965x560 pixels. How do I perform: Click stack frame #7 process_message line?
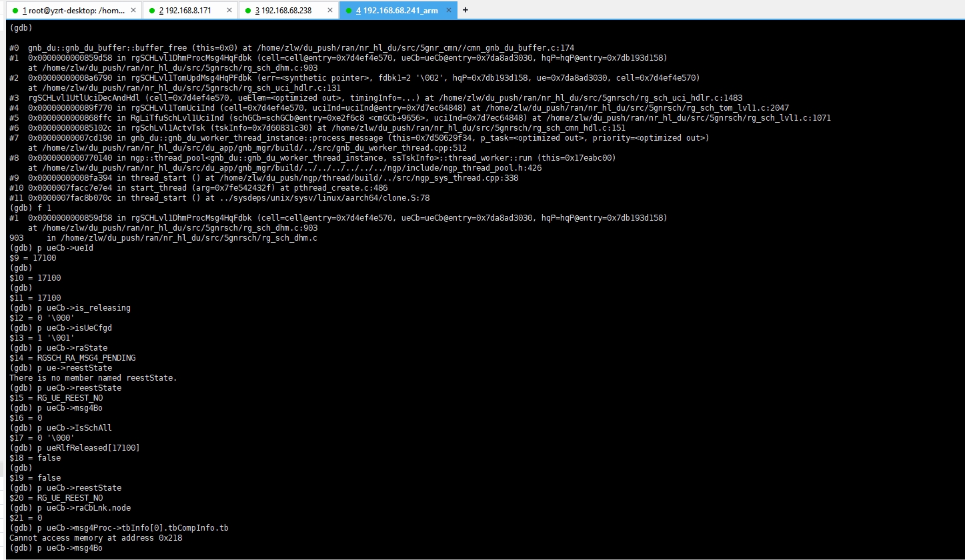[x=359, y=138]
